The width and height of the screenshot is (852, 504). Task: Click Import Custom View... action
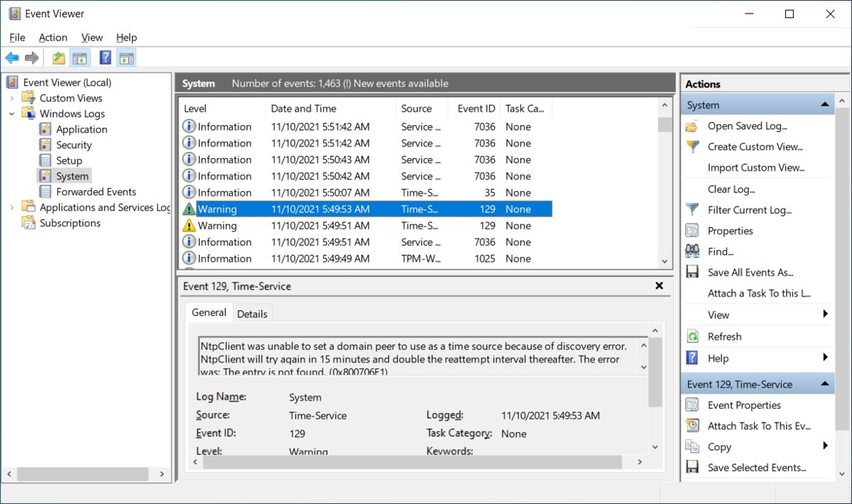click(x=756, y=168)
